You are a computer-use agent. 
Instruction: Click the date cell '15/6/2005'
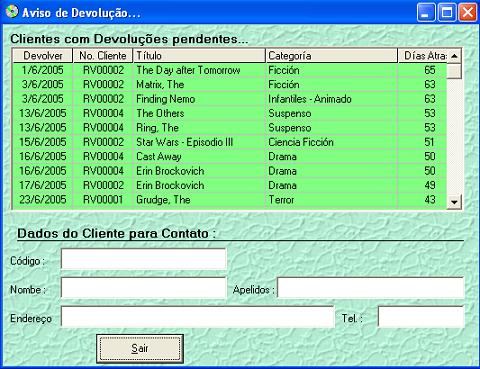tap(43, 142)
